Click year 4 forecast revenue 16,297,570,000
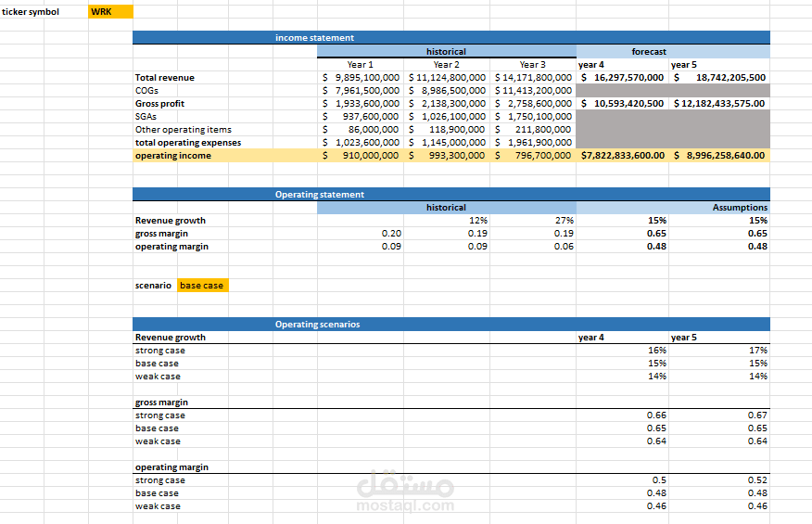 [x=622, y=77]
